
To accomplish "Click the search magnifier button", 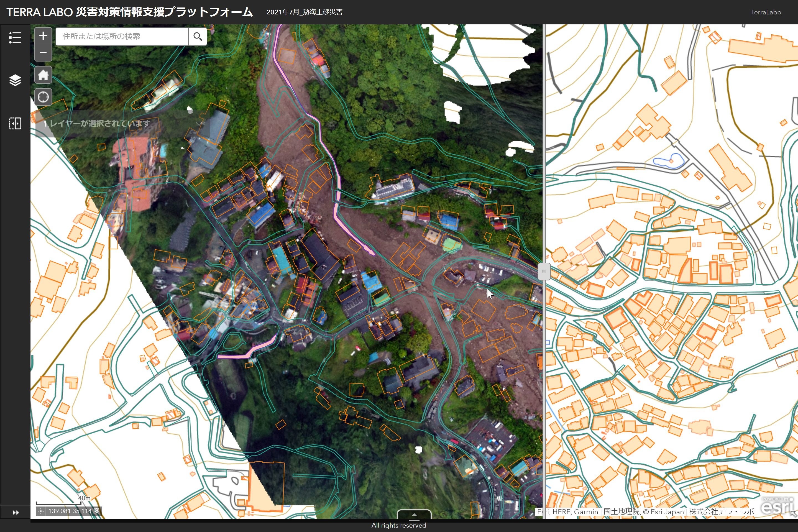I will click(x=198, y=36).
